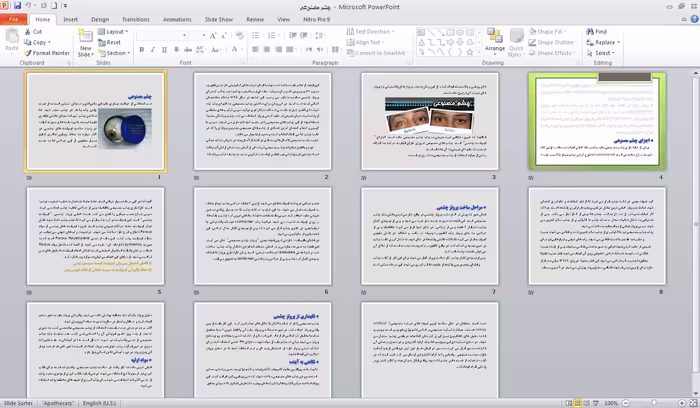This screenshot has height=408, width=700.
Task: Switch to Normal view icon in status bar
Action: tap(568, 403)
